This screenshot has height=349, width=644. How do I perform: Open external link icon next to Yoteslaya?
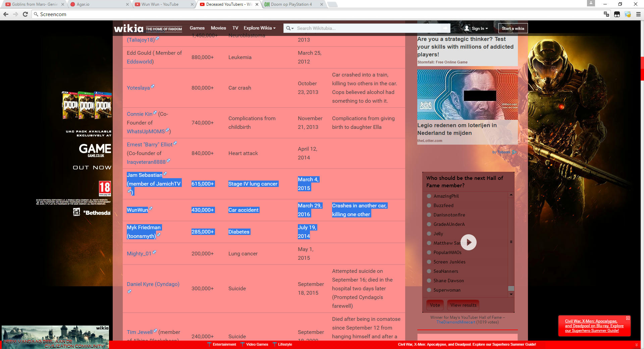(153, 86)
